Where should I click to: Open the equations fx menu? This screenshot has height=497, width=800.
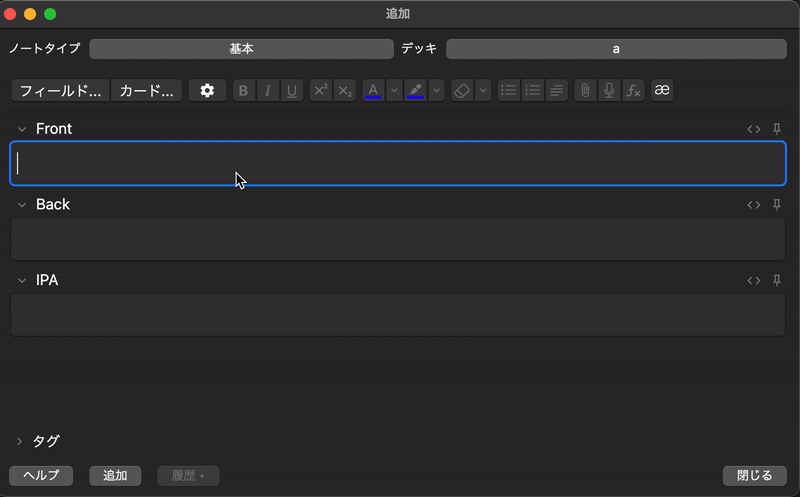(x=632, y=90)
